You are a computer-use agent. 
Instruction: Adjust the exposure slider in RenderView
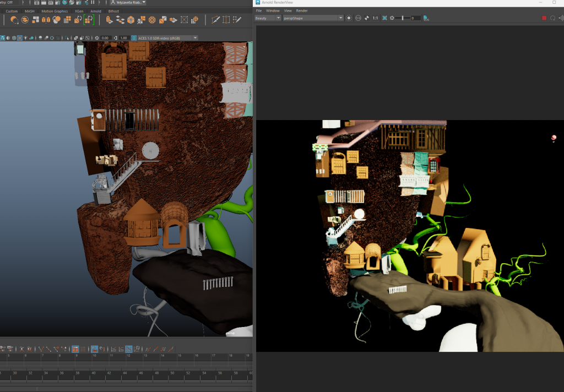[x=403, y=18]
